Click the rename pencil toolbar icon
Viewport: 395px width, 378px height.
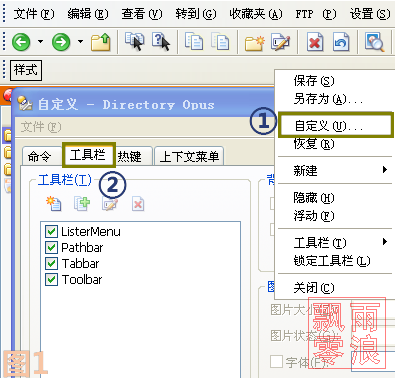coord(281,41)
